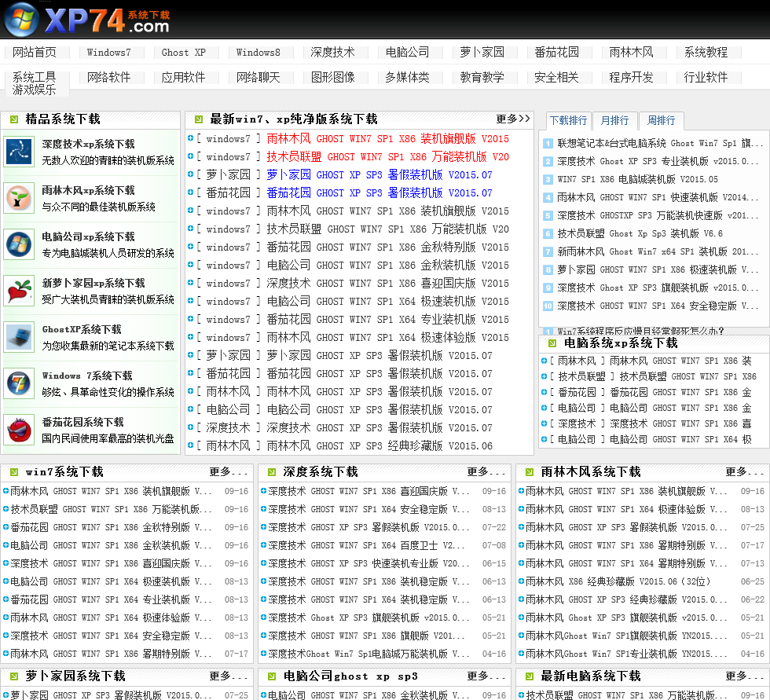Open red 技术员联盟 GHOST WIN7 万能装机版 link
This screenshot has width=770, height=700.
388,157
